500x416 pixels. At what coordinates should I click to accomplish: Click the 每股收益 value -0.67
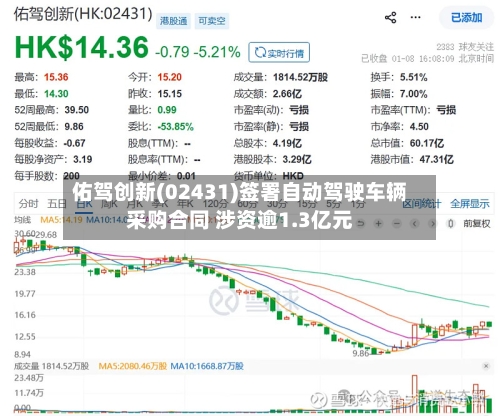point(74,143)
